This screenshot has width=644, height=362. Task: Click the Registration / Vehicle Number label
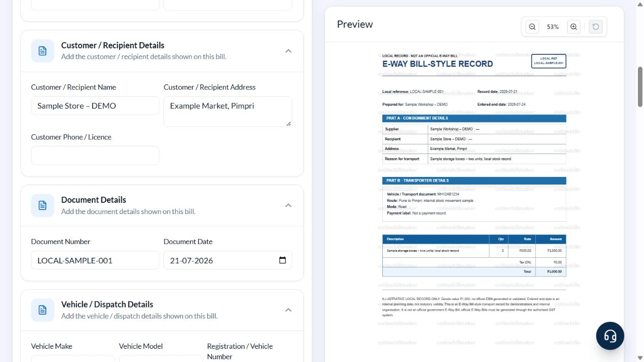(x=240, y=351)
